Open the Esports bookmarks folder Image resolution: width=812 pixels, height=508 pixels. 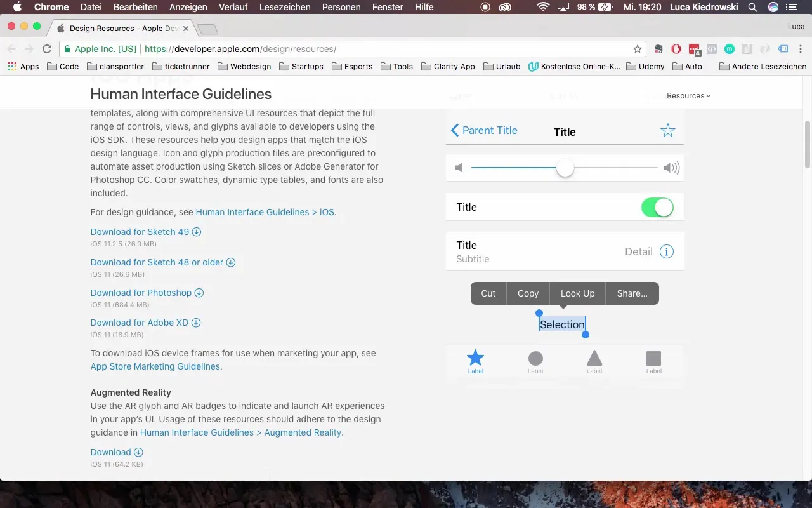(351, 66)
